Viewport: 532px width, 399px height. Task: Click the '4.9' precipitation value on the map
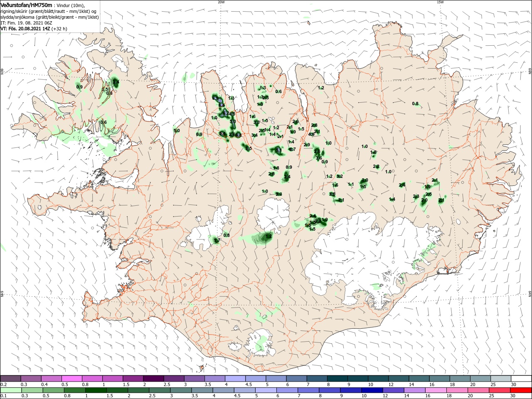(311, 134)
